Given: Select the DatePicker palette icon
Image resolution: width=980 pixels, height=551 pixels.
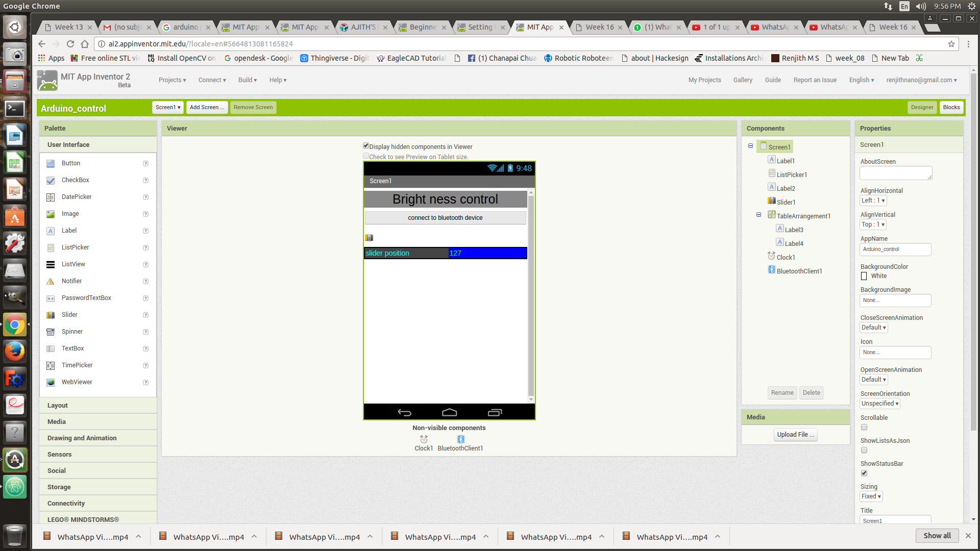Looking at the screenshot, I should tap(51, 197).
